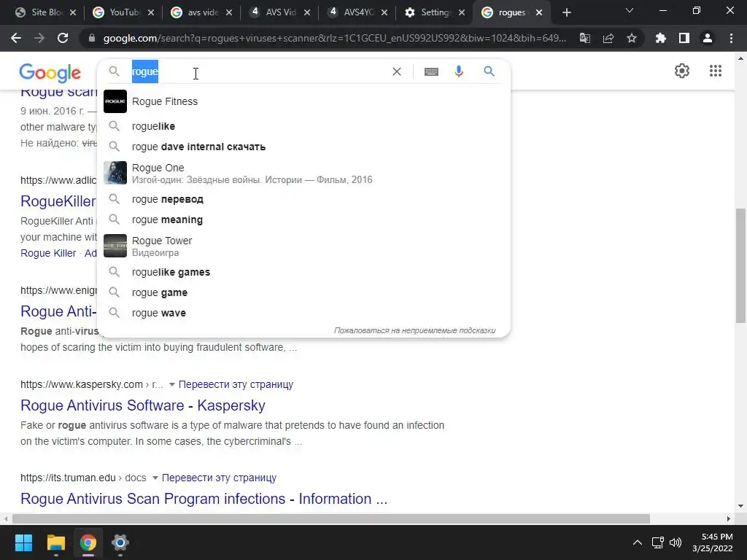Open the on-screen keyboard input tool

pyautogui.click(x=431, y=71)
